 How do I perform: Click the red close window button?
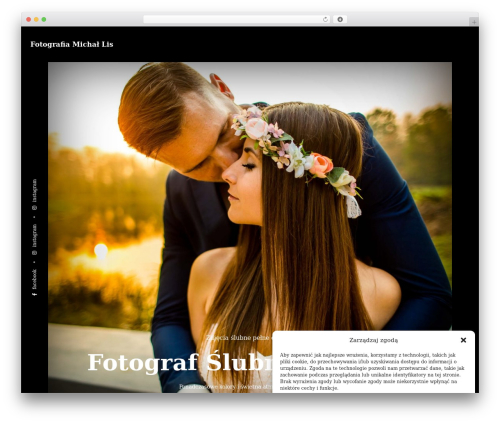point(29,19)
